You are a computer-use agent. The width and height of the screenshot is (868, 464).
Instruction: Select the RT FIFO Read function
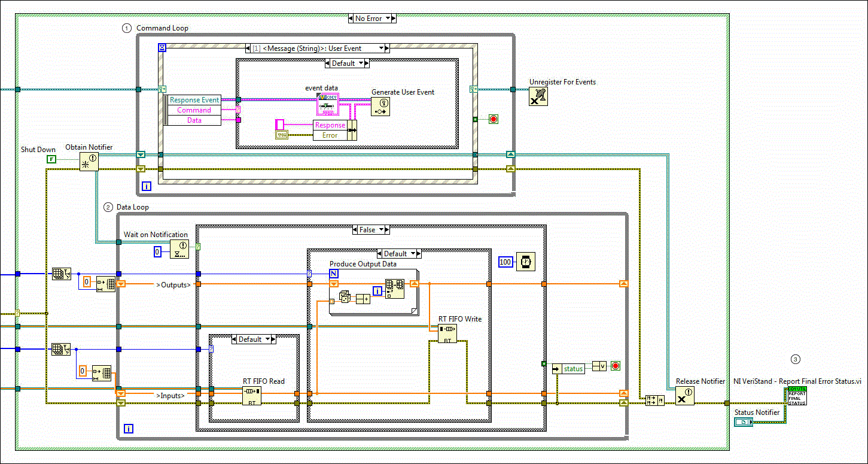pos(251,395)
